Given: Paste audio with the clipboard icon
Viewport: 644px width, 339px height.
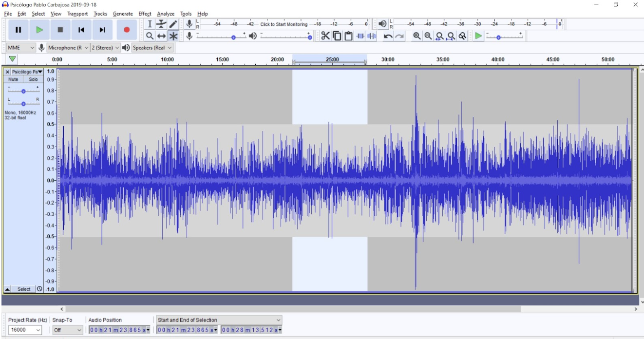Looking at the screenshot, I should point(348,36).
